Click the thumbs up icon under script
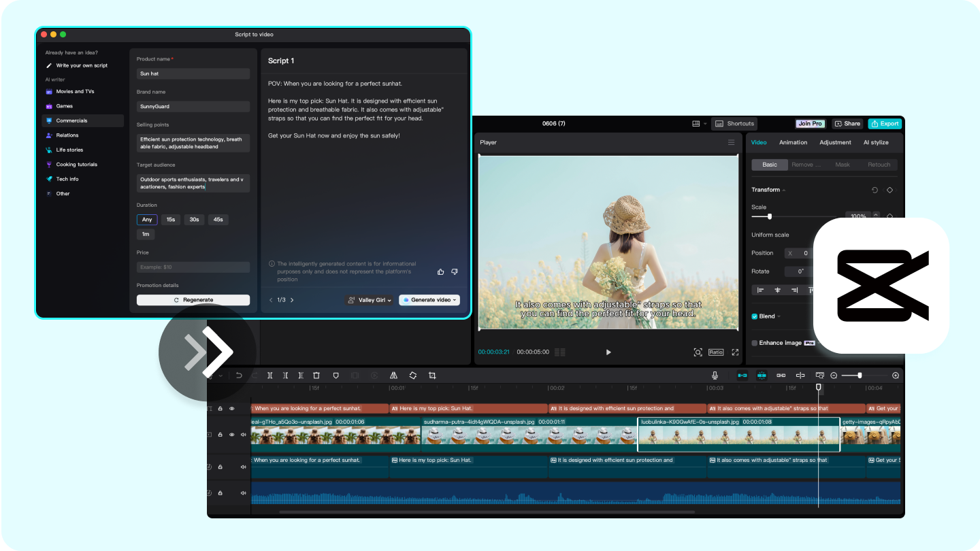980x551 pixels. (441, 271)
